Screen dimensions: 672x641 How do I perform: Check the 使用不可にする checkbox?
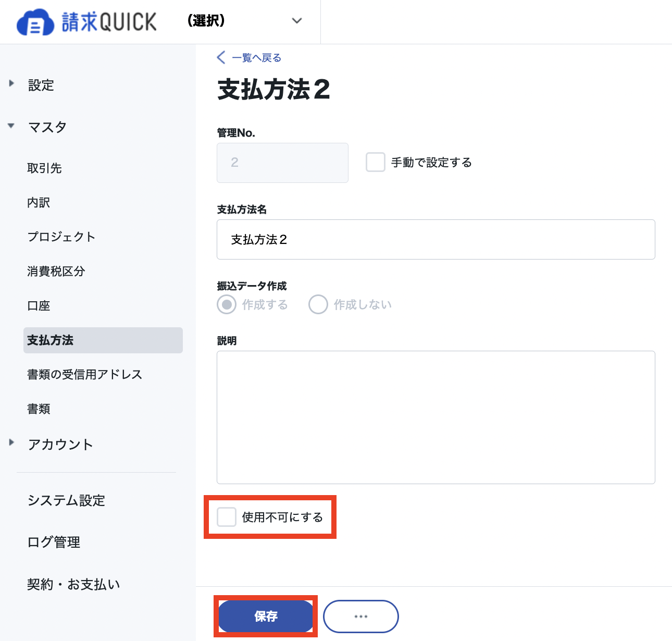(x=227, y=517)
